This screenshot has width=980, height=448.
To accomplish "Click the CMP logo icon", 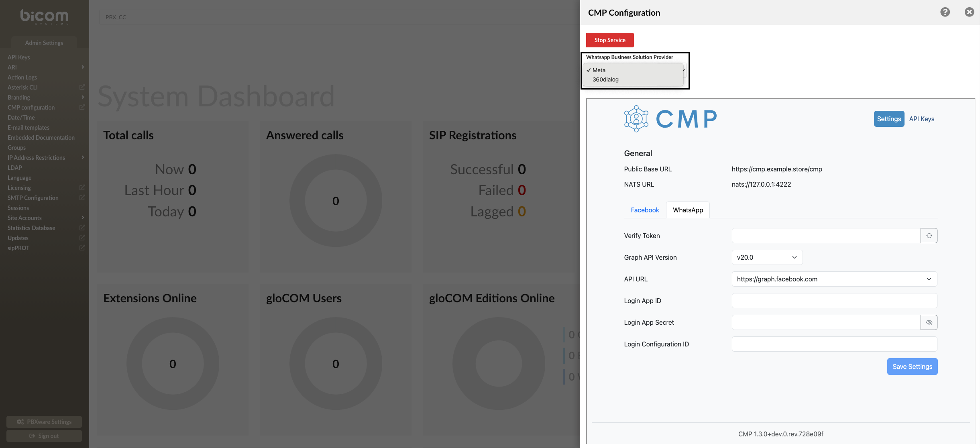I will 636,119.
